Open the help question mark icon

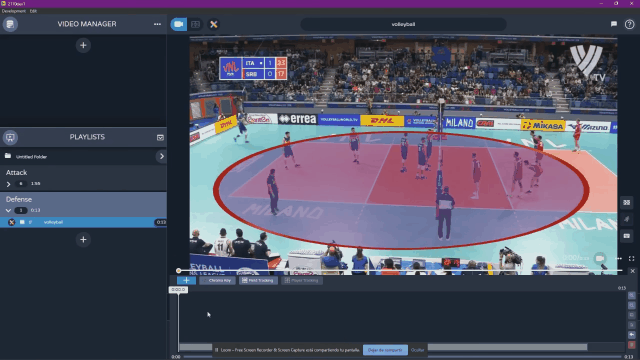(629, 24)
